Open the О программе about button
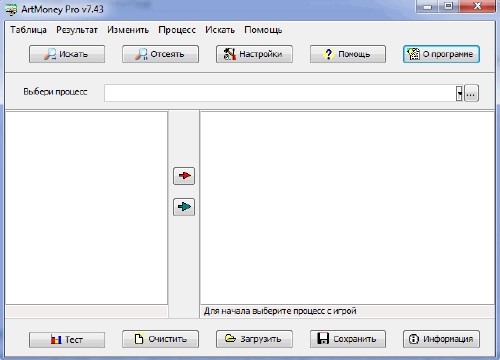 point(441,54)
